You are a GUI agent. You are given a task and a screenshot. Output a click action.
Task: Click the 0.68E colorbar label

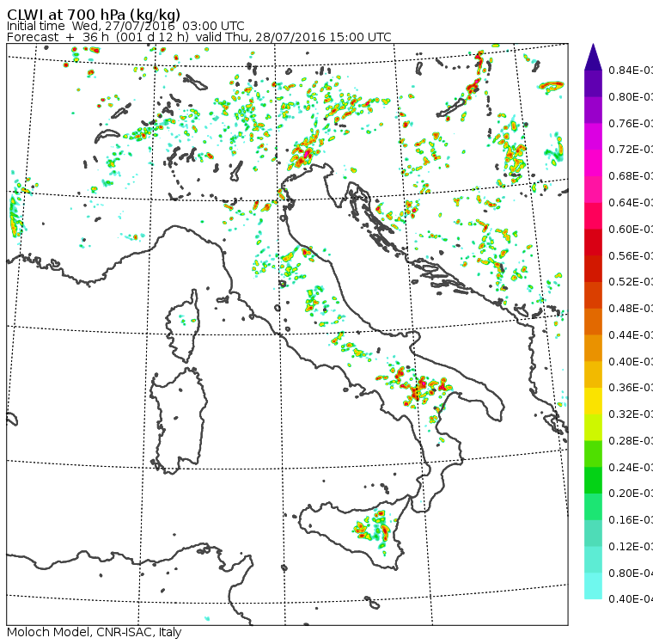coord(631,176)
